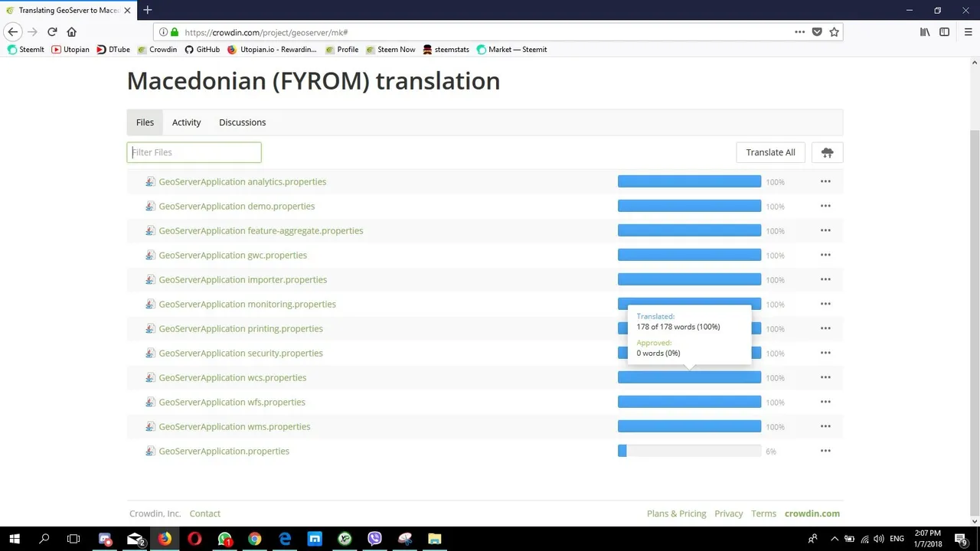Click the analytics.properties progress bar
Viewport: 980px width, 551px height.
(x=689, y=181)
